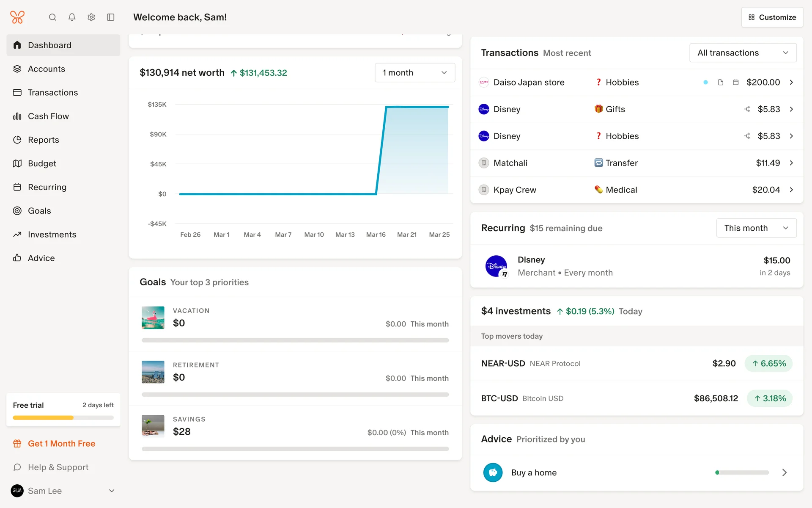The height and width of the screenshot is (508, 812).
Task: Open the 1 month range dropdown
Action: (414, 73)
